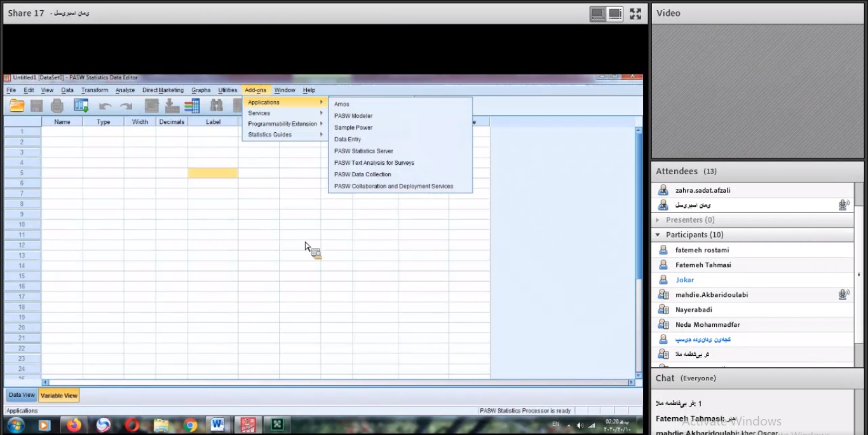Viewport: 868px width, 435px height.
Task: Open the media player taskbar icon
Action: (44, 425)
